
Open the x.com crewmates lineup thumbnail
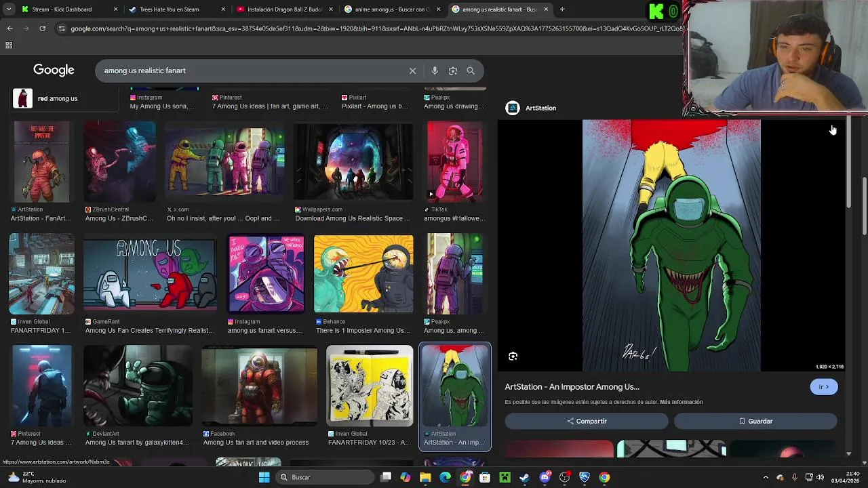tap(225, 162)
